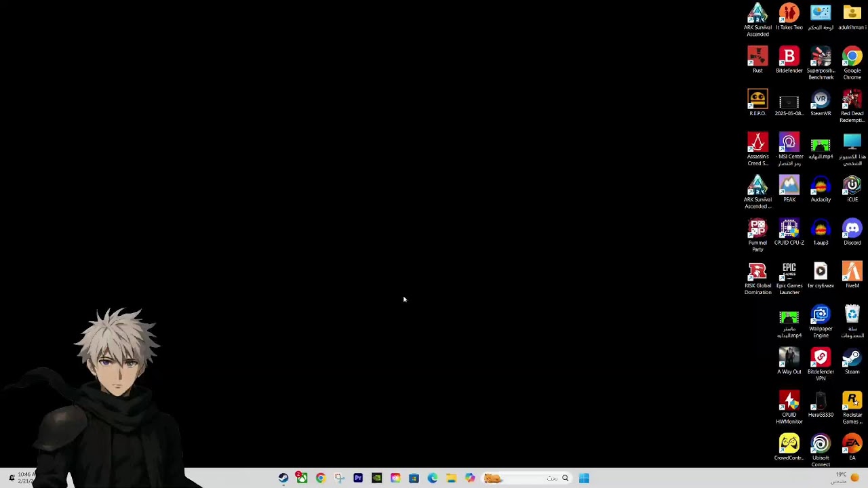Select the far cry6.wav audio file

821,275
